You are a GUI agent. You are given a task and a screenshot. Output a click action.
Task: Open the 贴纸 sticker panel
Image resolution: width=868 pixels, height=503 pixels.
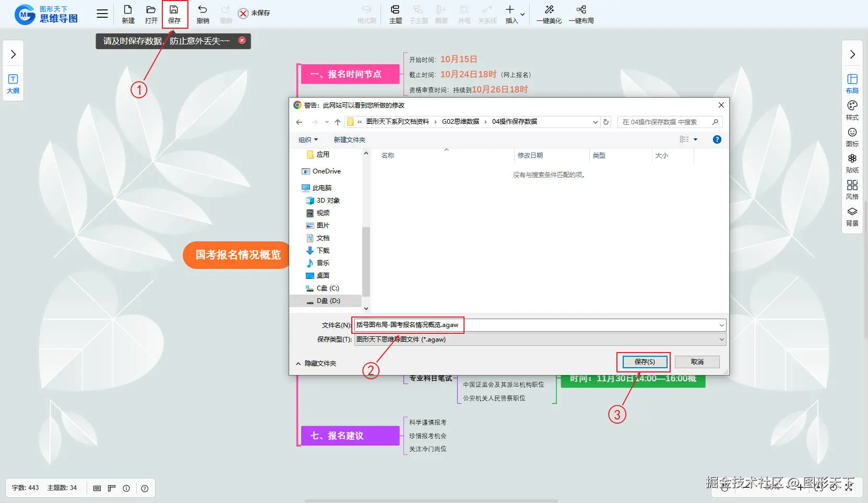852,163
